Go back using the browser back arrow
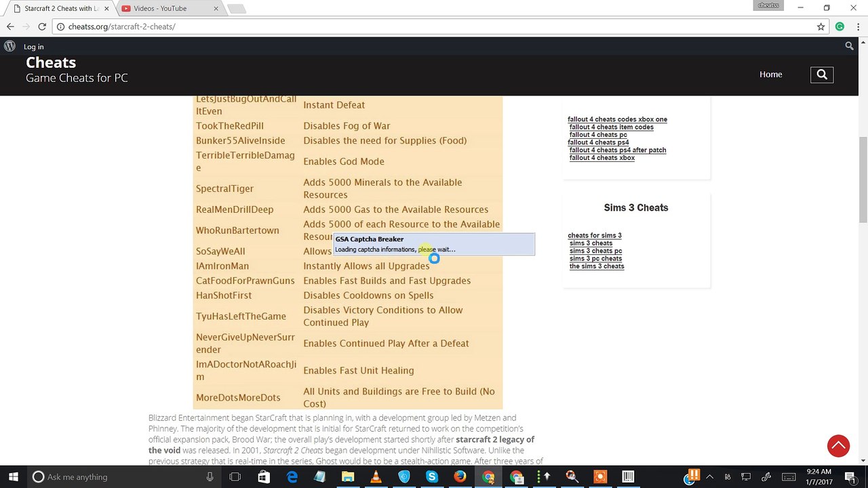Viewport: 868px width, 488px height. 10,26
